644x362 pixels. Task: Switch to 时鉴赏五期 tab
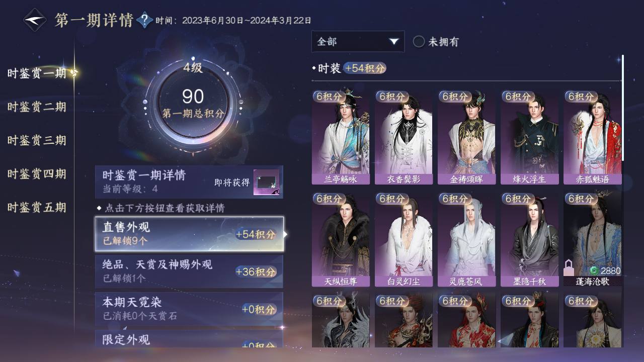[37, 207]
